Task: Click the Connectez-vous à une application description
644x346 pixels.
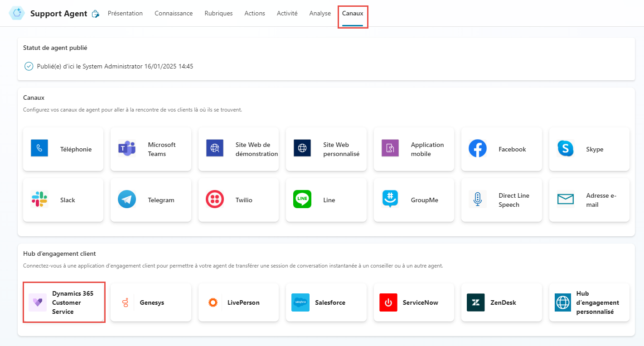Action: coord(233,266)
